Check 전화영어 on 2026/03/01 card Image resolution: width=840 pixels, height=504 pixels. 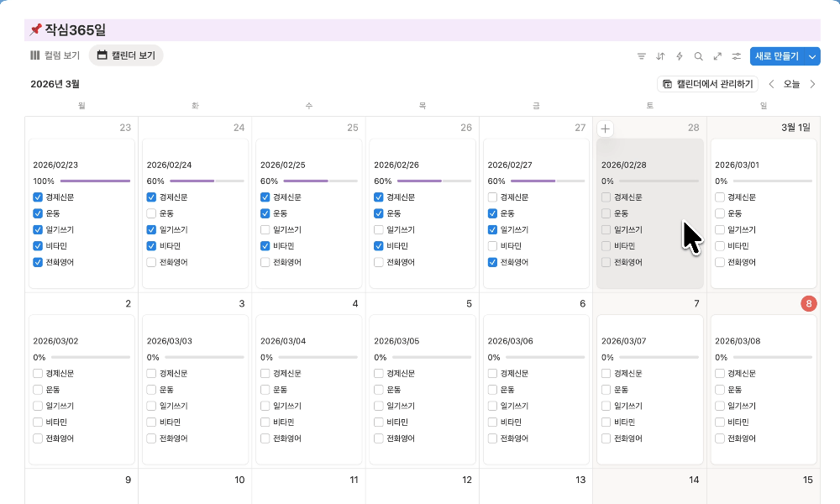coord(720,262)
